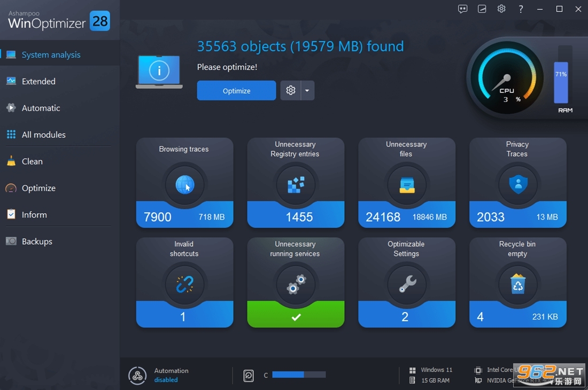Click the Optimizable Settings wrench icon
Viewport: 588px width, 390px height.
407,284
